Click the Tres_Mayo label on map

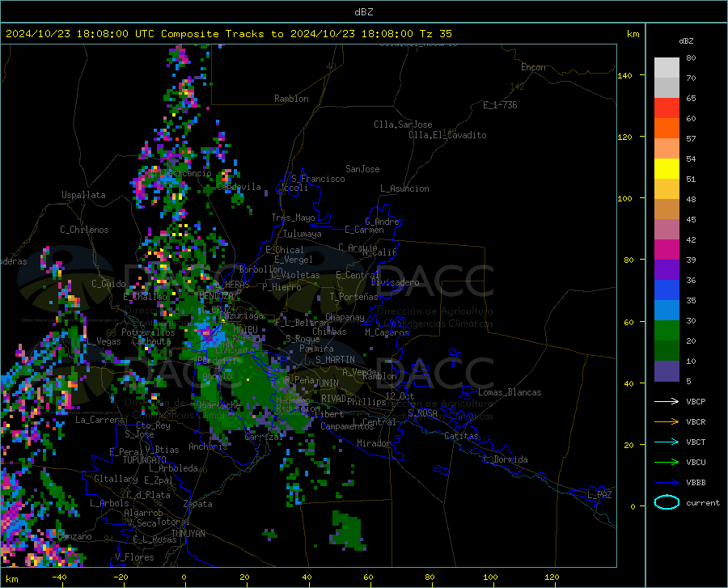tap(293, 218)
